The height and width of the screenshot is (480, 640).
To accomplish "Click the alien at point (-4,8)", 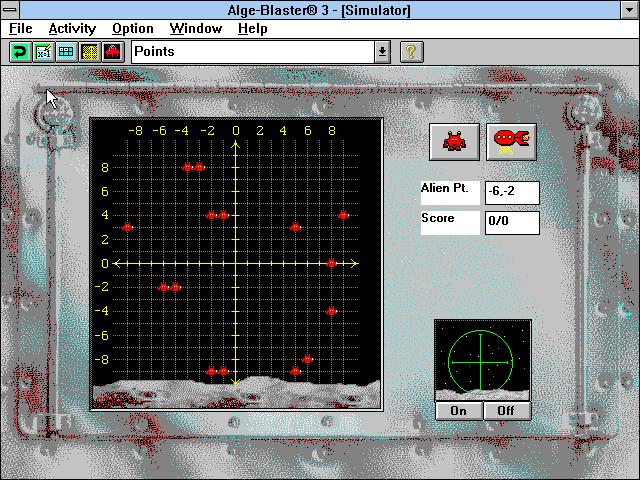I will click(187, 167).
